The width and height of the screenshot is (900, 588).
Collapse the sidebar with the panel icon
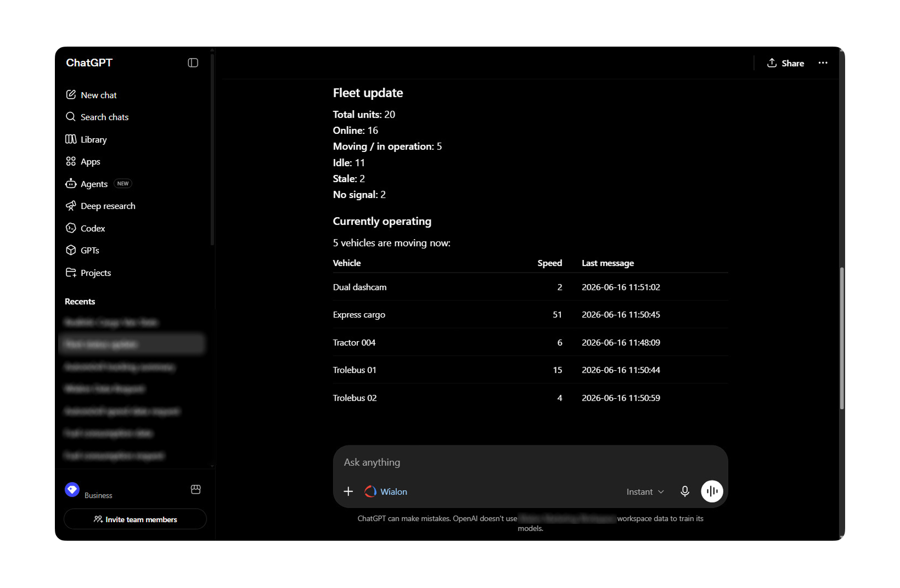click(x=193, y=63)
